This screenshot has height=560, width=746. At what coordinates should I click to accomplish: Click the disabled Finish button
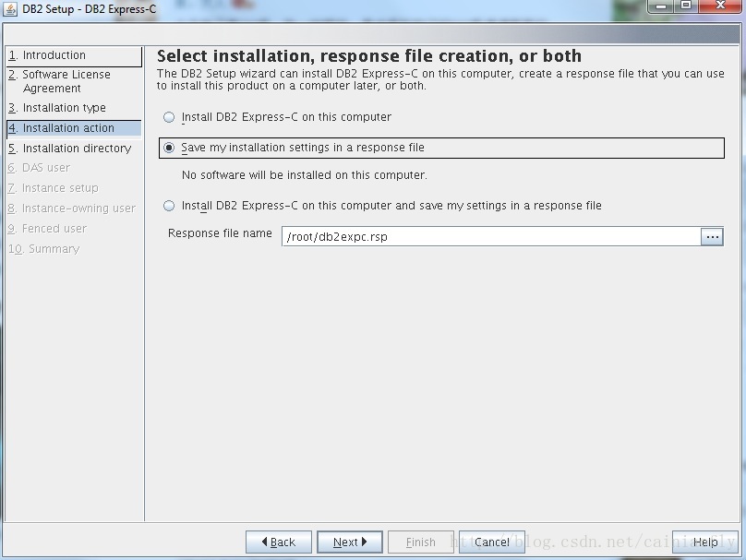(x=421, y=542)
